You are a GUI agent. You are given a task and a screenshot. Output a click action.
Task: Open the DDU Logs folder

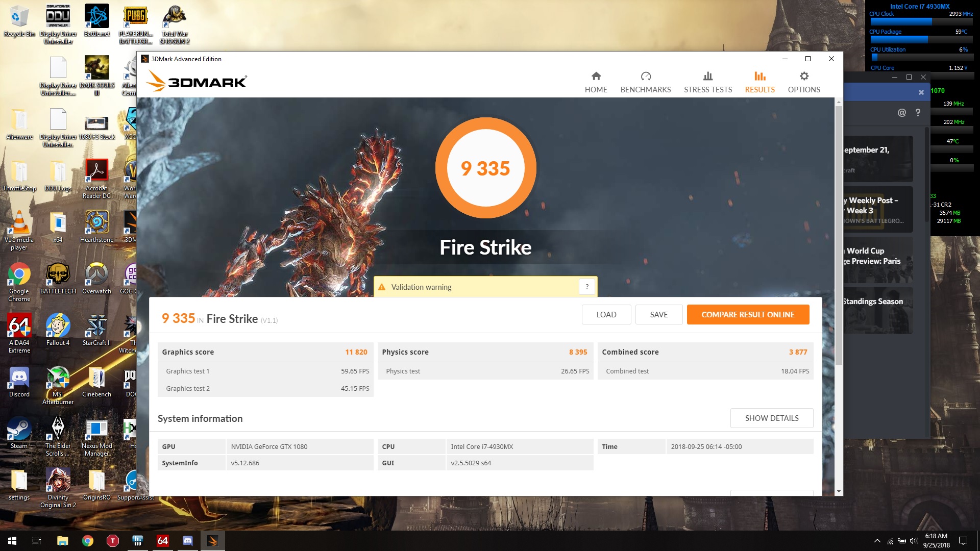(x=58, y=176)
